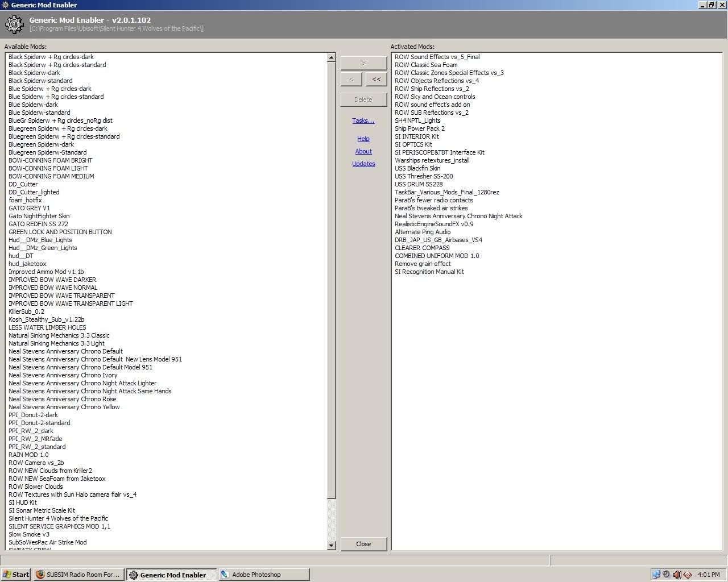Select 'Natural Sinking Mechanics 3.3 Classic'

click(x=59, y=335)
